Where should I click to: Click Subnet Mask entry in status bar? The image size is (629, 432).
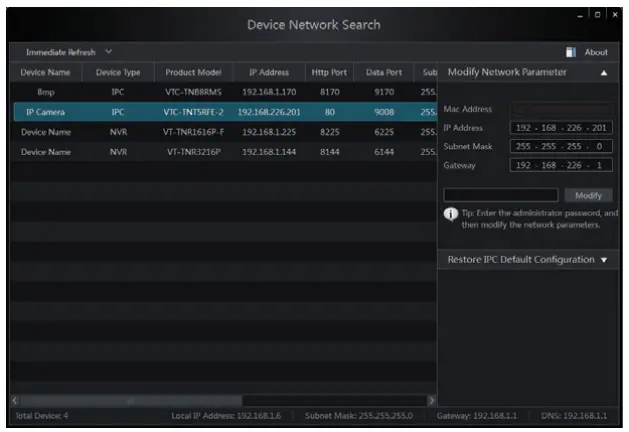359,416
